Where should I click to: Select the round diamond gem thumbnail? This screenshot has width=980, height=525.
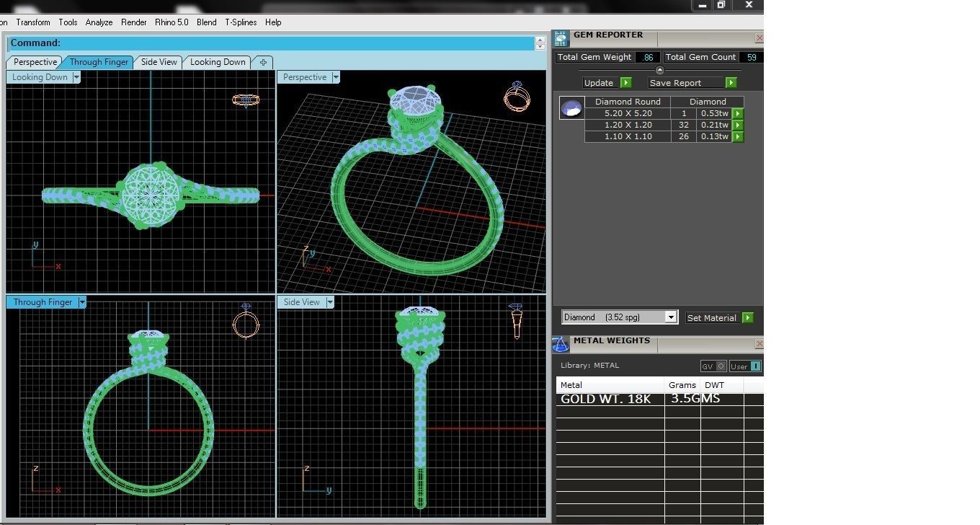pyautogui.click(x=571, y=108)
